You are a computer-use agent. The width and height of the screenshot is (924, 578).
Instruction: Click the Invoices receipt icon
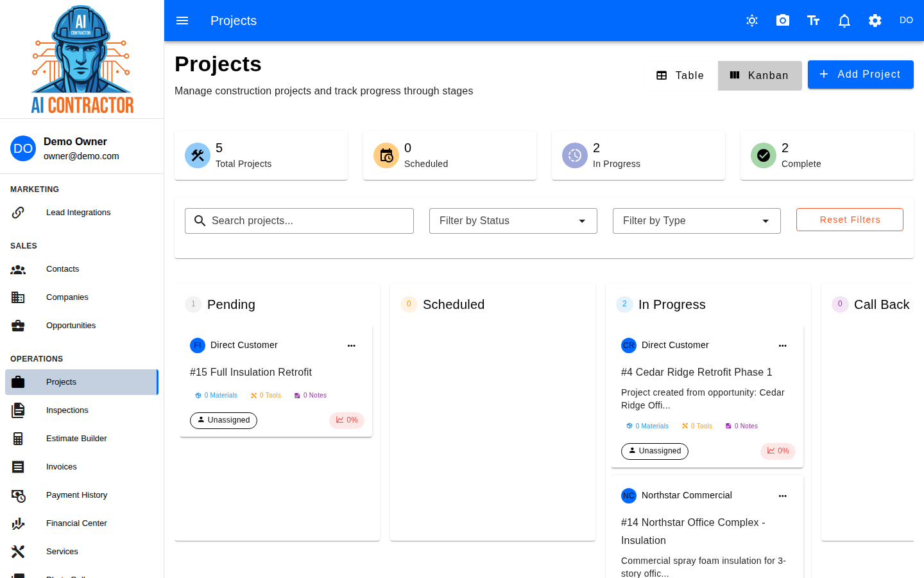tap(18, 467)
